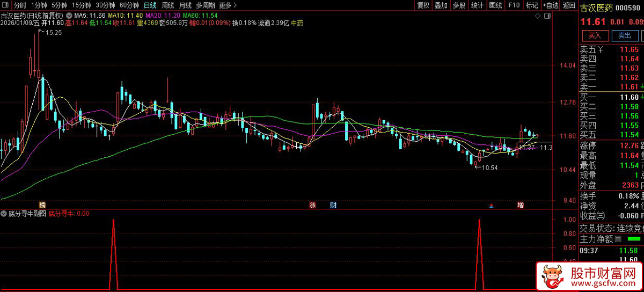Click the 榜 event marker on the chart
644x292 pixels.
(42, 205)
